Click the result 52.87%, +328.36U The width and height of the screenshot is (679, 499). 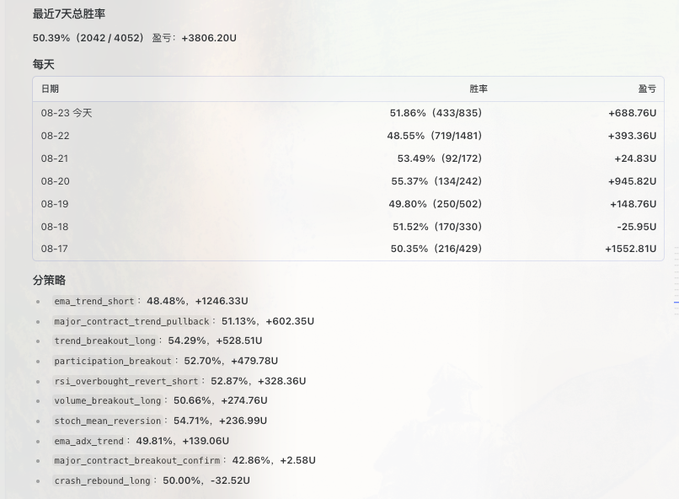(259, 381)
